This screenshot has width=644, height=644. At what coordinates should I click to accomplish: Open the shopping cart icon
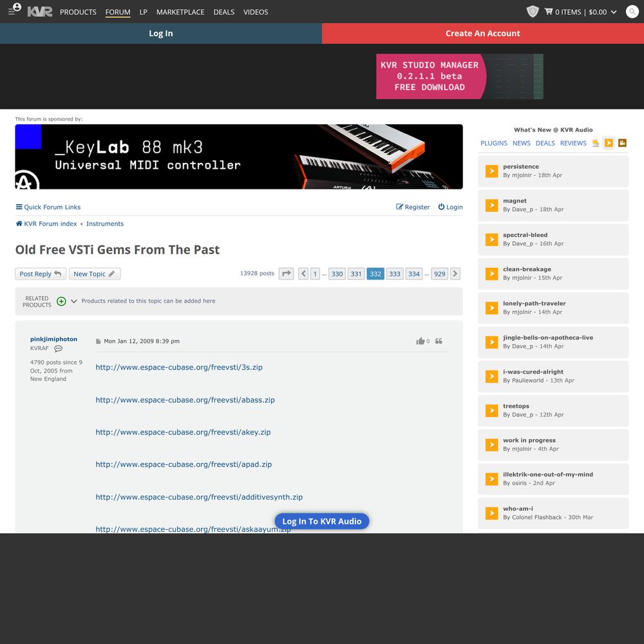[x=548, y=12]
